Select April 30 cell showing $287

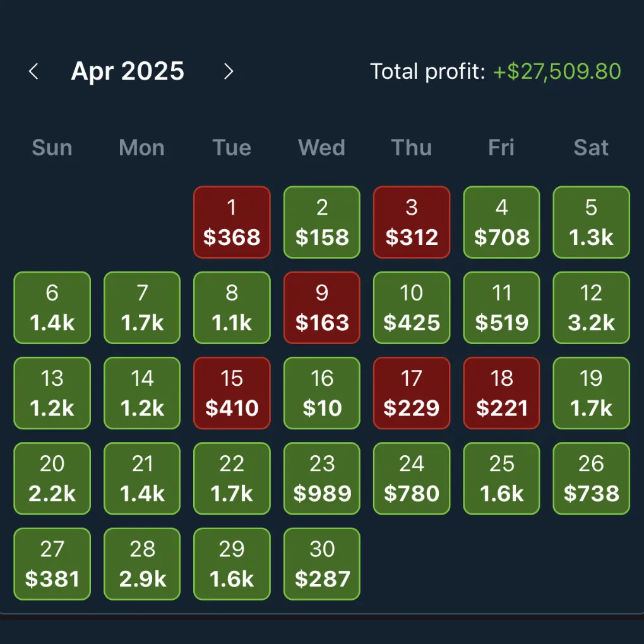coord(322,563)
